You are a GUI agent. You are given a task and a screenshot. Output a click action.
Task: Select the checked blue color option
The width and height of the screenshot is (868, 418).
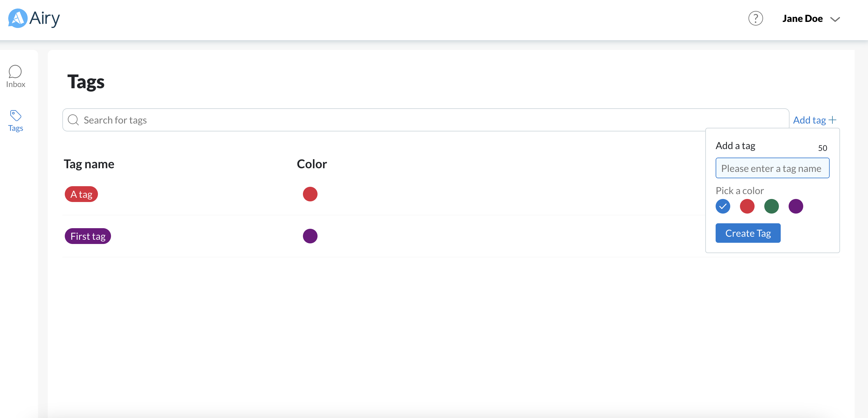723,206
